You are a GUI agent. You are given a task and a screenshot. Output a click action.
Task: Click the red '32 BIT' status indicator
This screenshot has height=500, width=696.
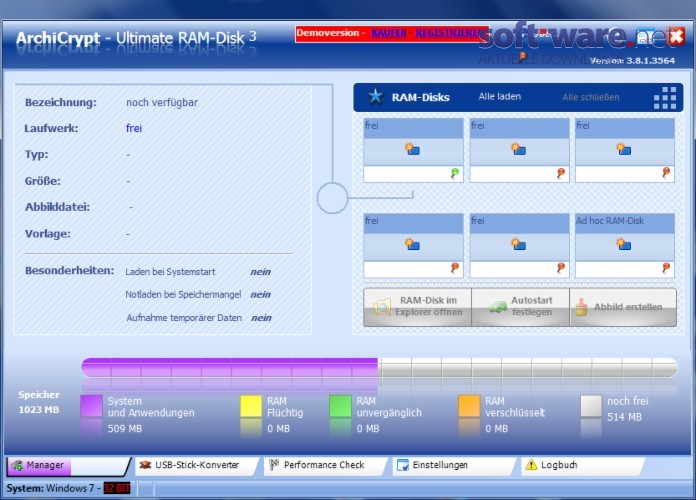(117, 488)
